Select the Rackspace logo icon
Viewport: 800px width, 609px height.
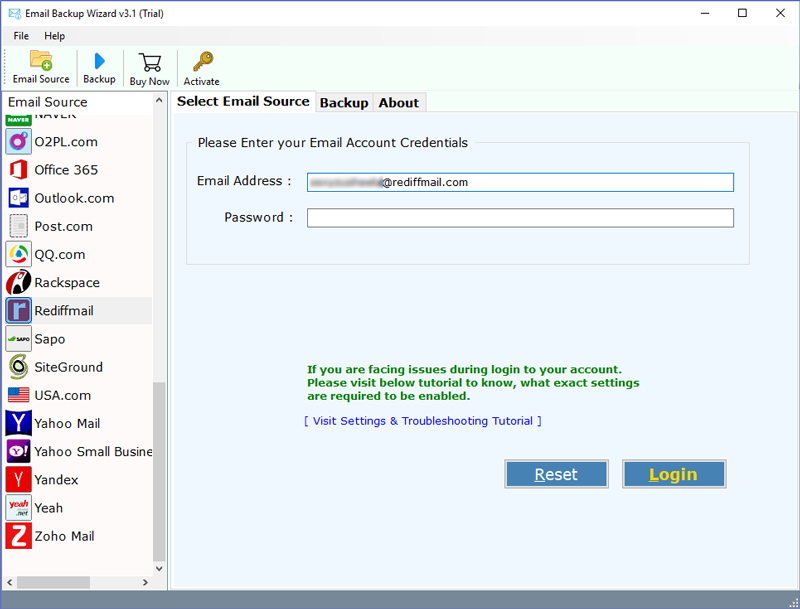point(18,283)
